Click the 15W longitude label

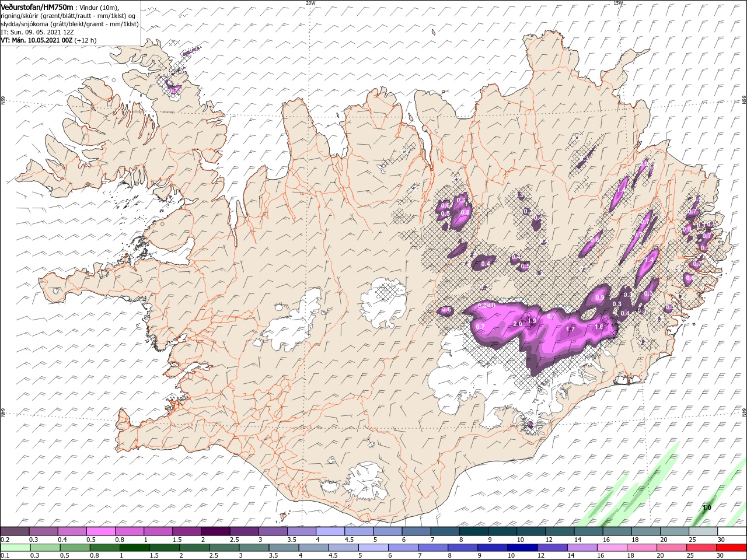click(618, 2)
